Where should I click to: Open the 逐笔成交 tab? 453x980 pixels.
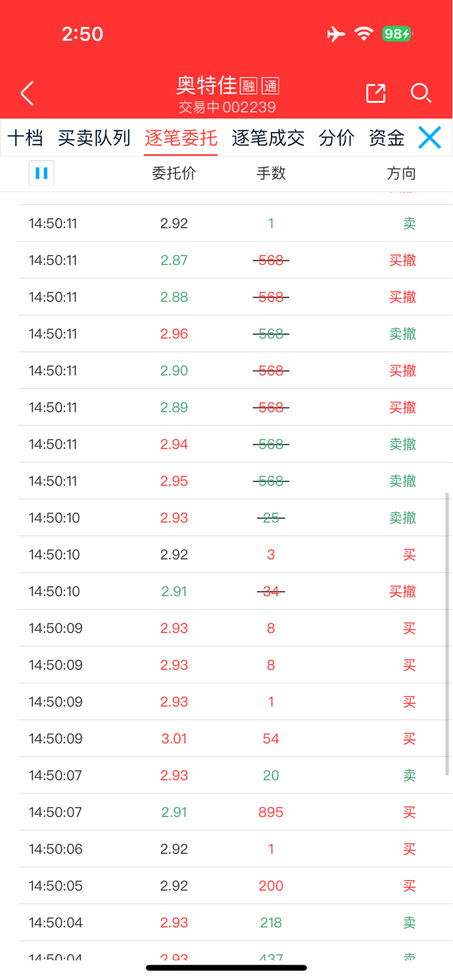268,138
